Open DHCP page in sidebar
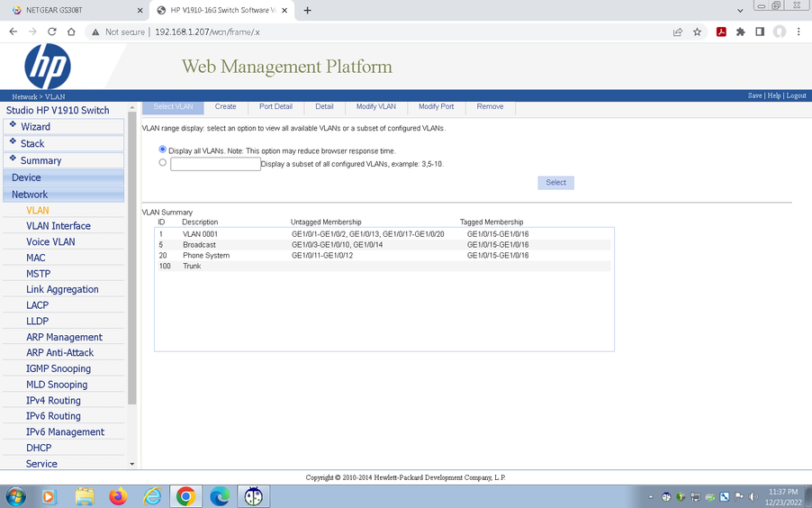Screen dimensions: 812x508 [x=39, y=448]
